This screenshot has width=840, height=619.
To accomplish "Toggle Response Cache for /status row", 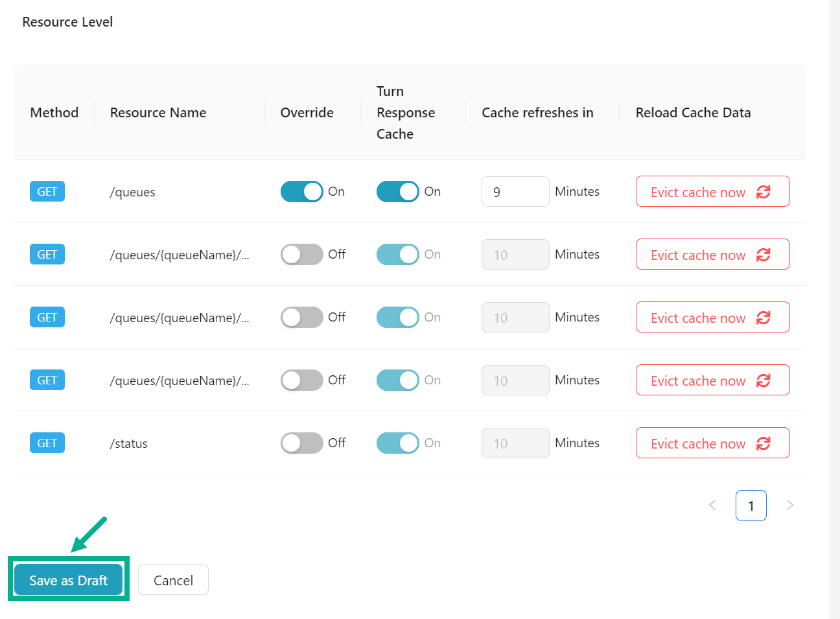I will pos(397,443).
